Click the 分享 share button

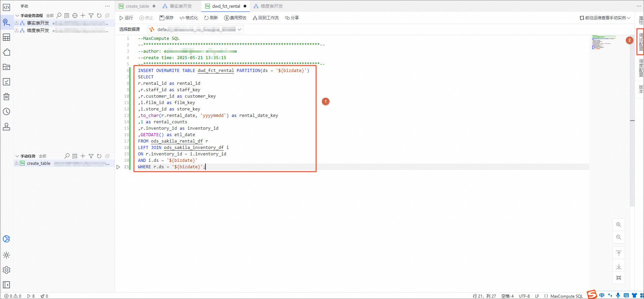292,18
